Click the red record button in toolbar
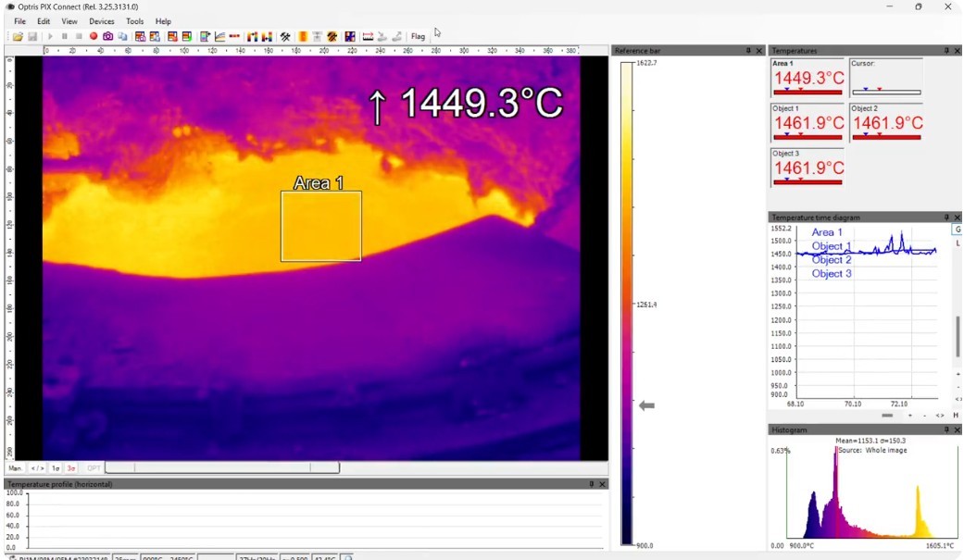The height and width of the screenshot is (560, 964). (94, 36)
